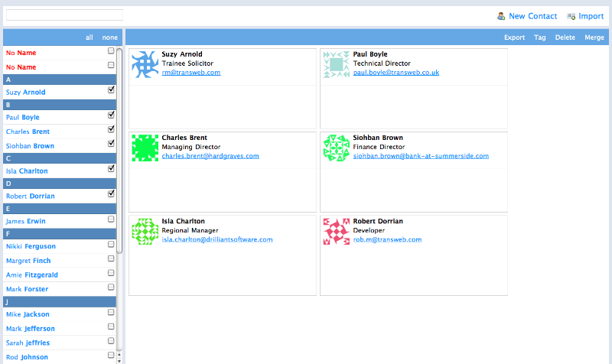Open Margret Finch in the list
The image size is (612, 364).
[28, 261]
